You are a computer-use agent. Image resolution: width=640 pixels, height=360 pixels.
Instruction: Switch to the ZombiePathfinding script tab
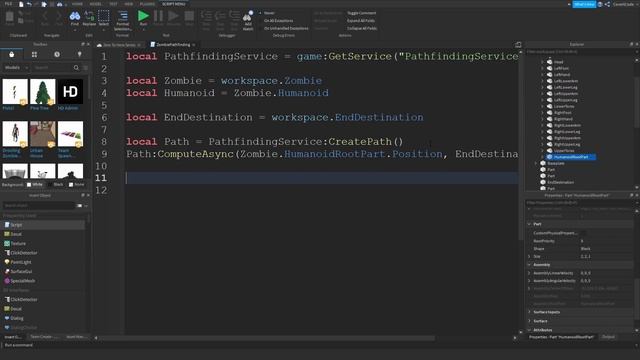click(x=173, y=44)
